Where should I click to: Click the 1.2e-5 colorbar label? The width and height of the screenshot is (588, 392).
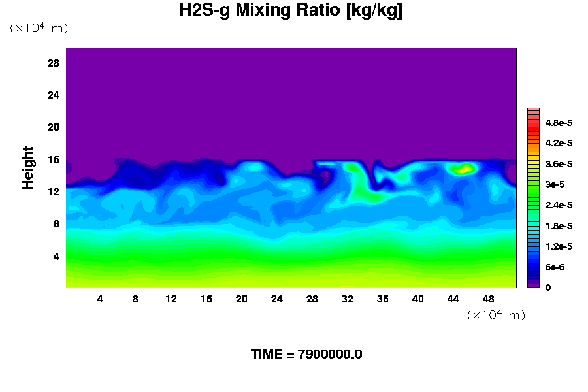point(559,246)
